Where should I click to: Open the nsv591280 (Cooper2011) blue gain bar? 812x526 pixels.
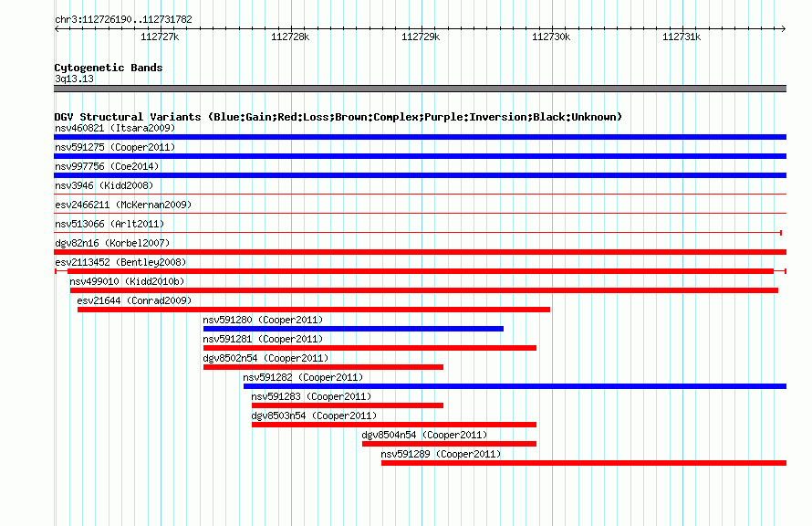pos(353,329)
